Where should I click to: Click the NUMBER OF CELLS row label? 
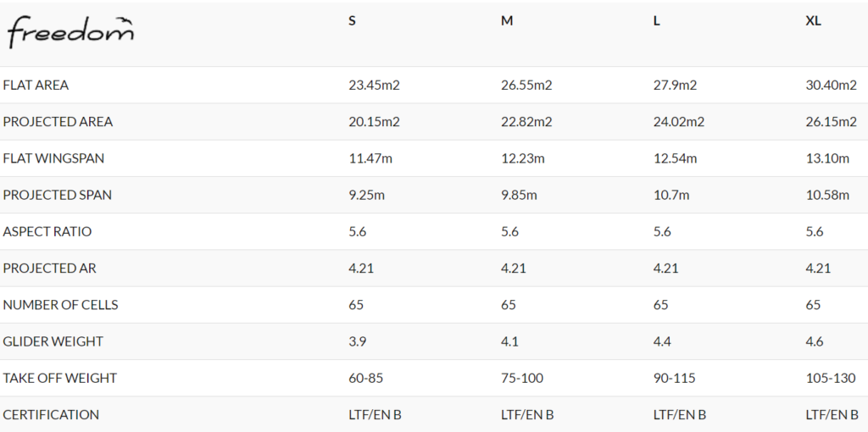[60, 305]
